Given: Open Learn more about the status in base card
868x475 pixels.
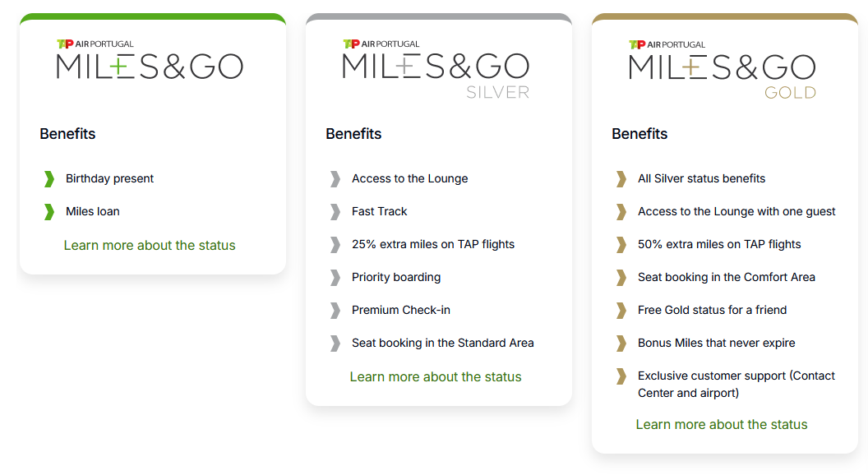Looking at the screenshot, I should tap(150, 245).
